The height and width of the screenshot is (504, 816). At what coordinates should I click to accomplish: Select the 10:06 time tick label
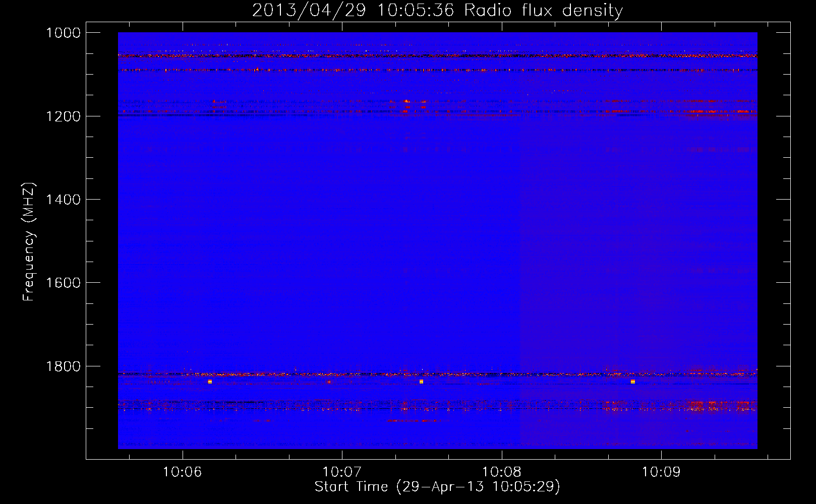tap(182, 472)
